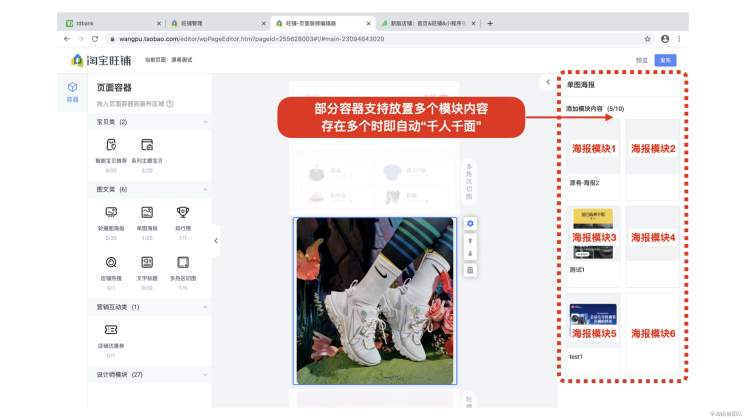Collapse the left container panel arrow
This screenshot has height=420, width=746.
(x=217, y=240)
